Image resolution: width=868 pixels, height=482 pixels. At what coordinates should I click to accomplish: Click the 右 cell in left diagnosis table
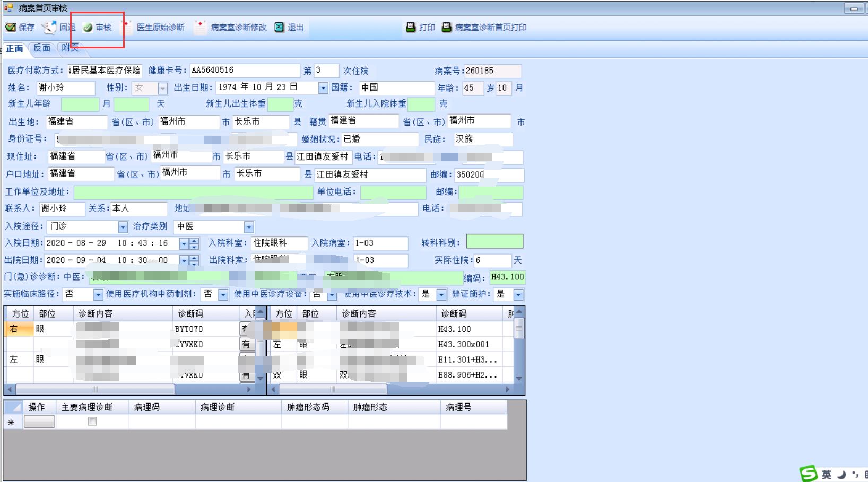(x=20, y=329)
